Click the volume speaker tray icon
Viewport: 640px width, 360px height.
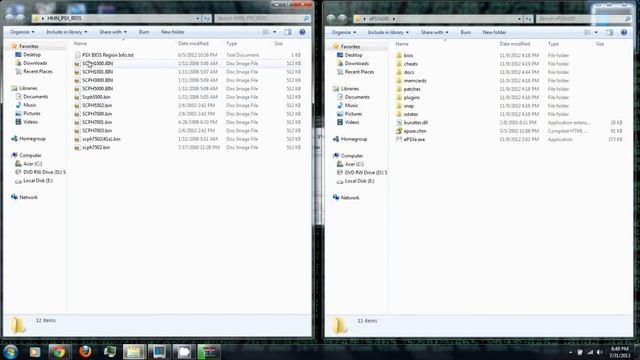click(599, 352)
